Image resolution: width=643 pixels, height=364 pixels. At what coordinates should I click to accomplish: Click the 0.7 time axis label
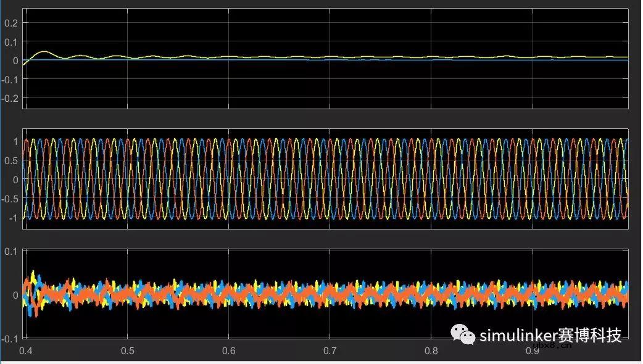330,350
